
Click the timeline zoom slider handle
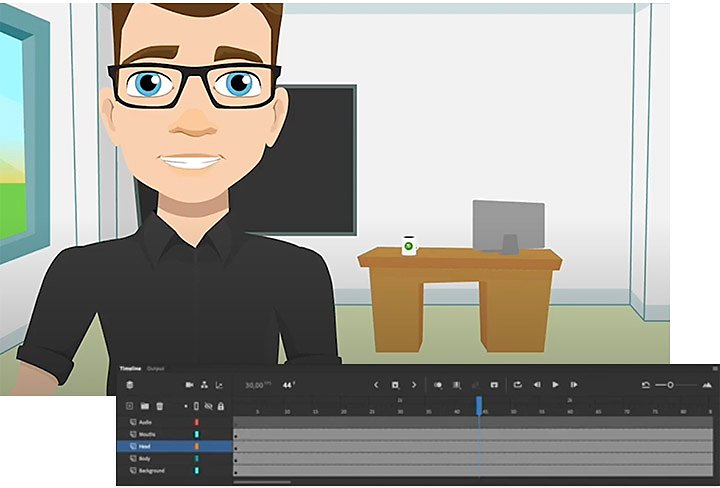tap(670, 385)
